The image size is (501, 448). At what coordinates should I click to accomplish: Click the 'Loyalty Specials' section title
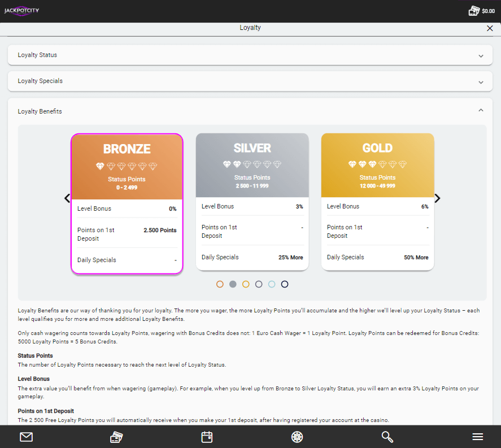(x=40, y=81)
